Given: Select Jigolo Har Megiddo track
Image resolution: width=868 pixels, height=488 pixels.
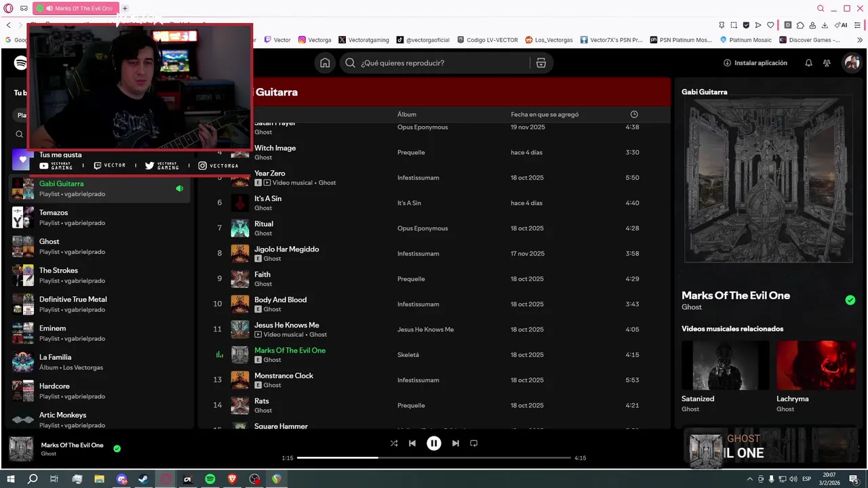Looking at the screenshot, I should click(286, 249).
